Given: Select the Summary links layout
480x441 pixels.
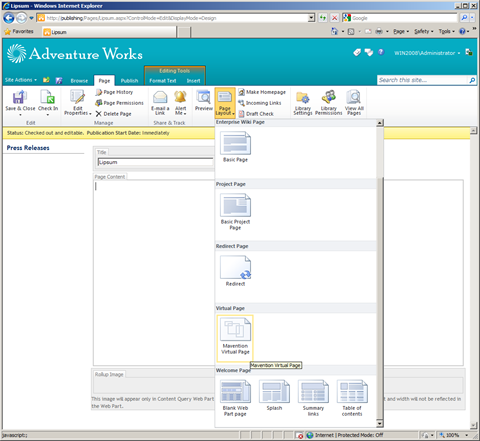Looking at the screenshot, I should coord(313,398).
